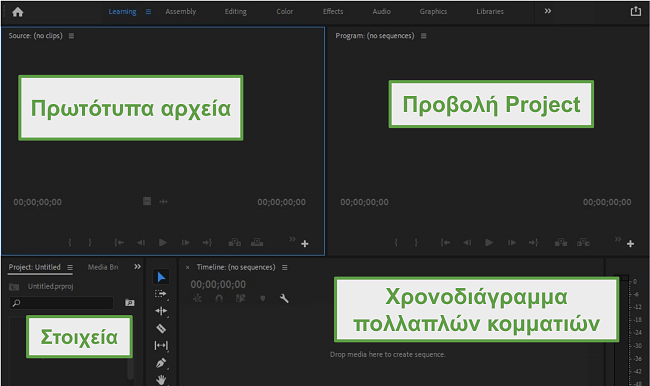
Task: Click Mark In in Program monitor
Action: coord(396,243)
